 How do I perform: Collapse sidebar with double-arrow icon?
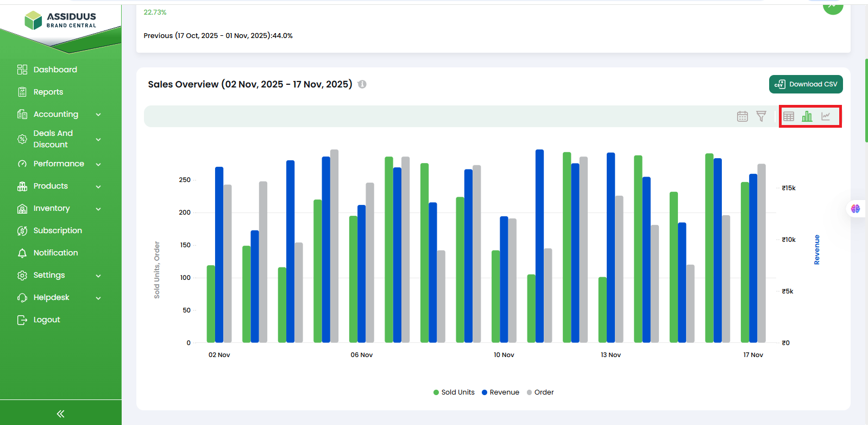pos(60,414)
